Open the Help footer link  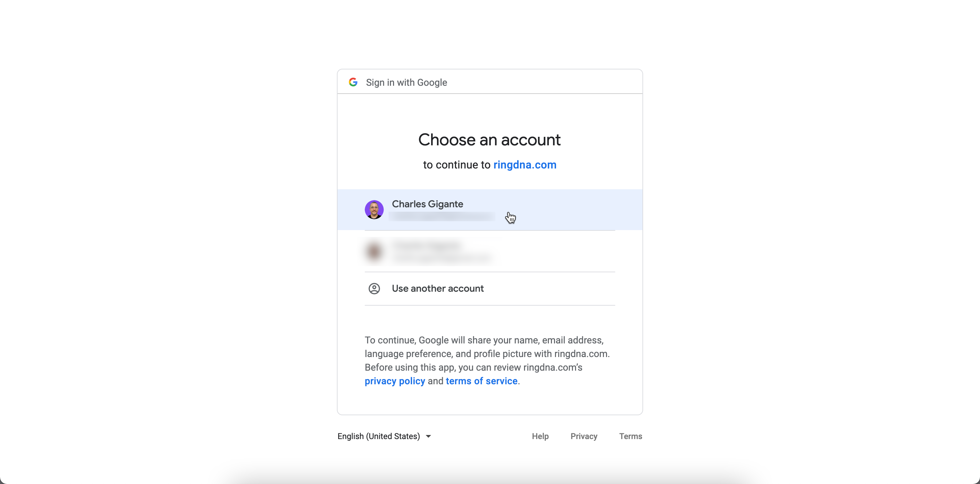coord(540,436)
